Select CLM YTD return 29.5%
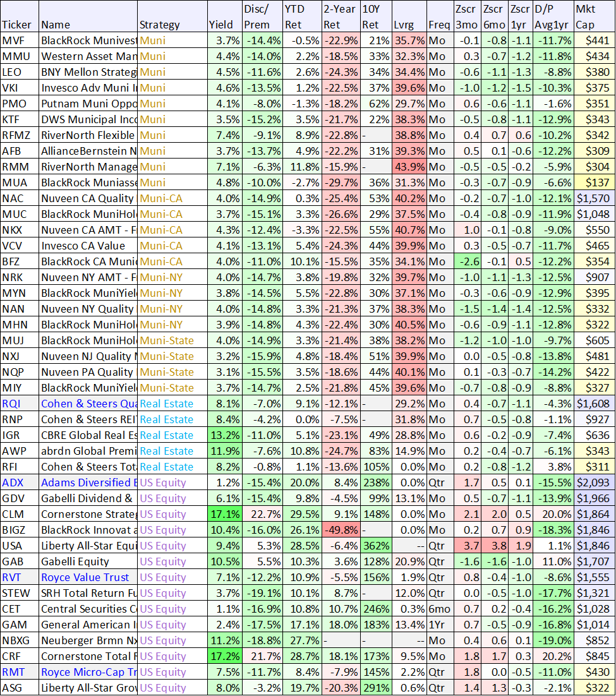 click(x=302, y=514)
